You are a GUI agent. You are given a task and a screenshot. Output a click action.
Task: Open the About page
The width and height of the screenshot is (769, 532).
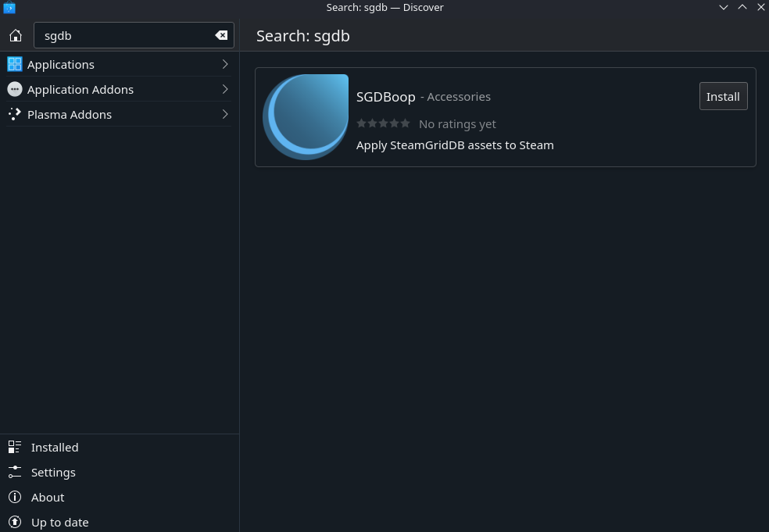[x=119, y=497]
